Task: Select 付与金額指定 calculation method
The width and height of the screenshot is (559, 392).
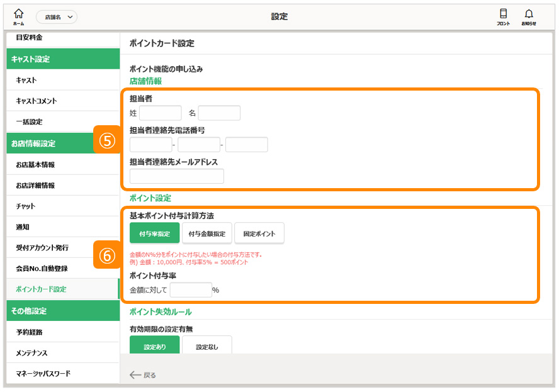Action: point(207,233)
